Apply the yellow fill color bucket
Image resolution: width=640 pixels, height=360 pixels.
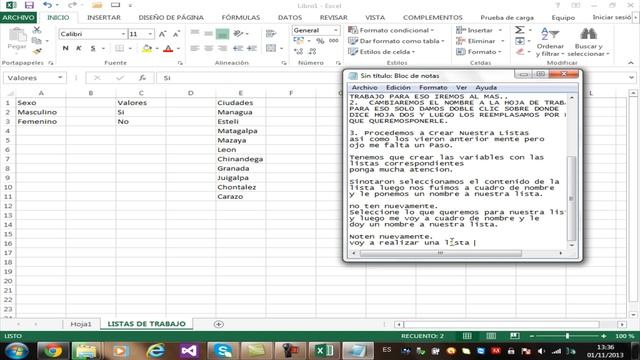[x=147, y=49]
